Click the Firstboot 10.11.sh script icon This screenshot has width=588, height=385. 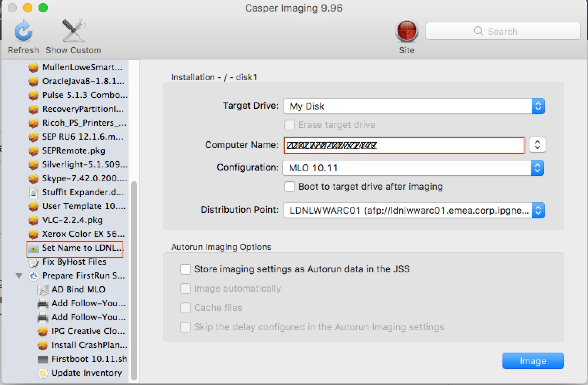[43, 359]
